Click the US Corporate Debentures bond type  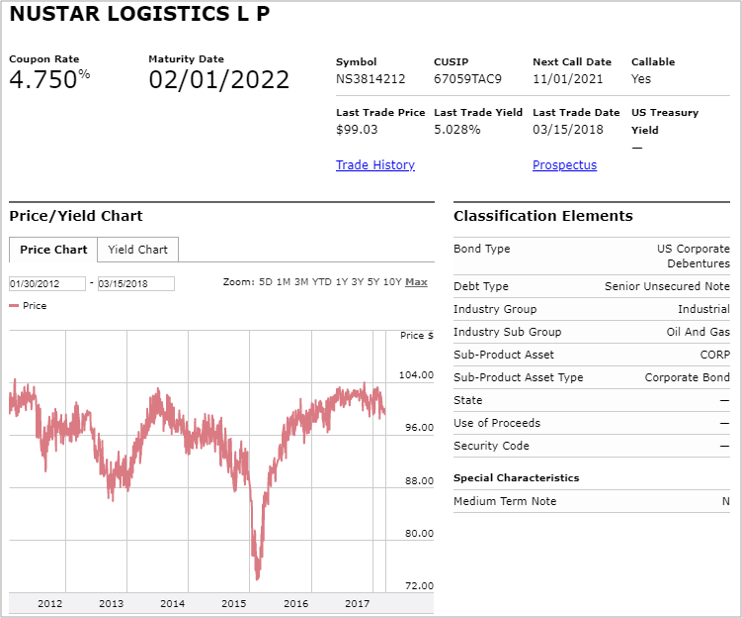click(693, 256)
